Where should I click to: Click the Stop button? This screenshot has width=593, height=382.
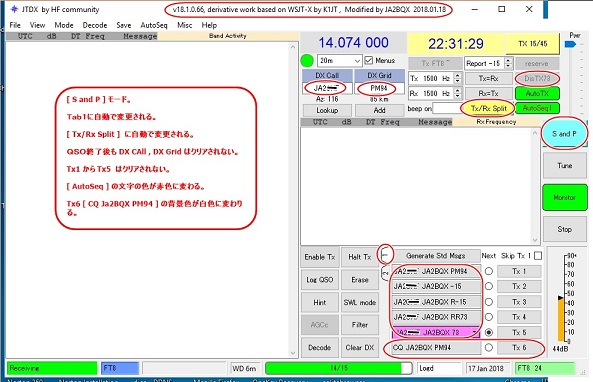click(x=565, y=229)
